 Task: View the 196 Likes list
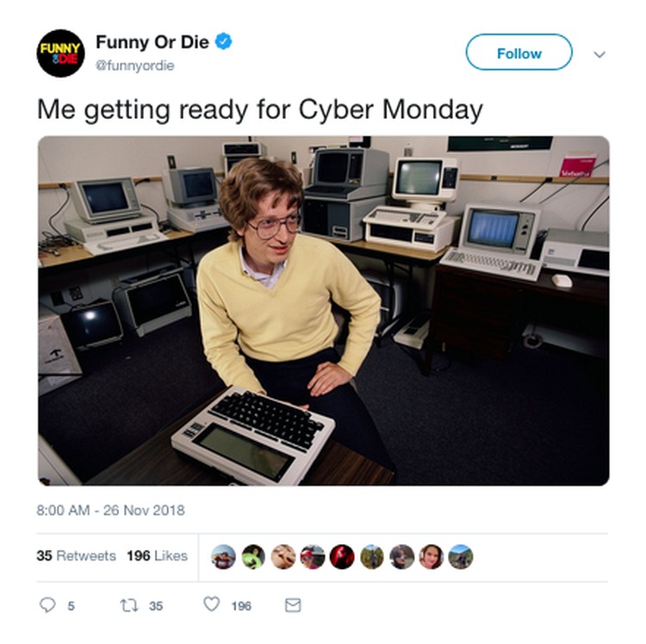pyautogui.click(x=157, y=556)
